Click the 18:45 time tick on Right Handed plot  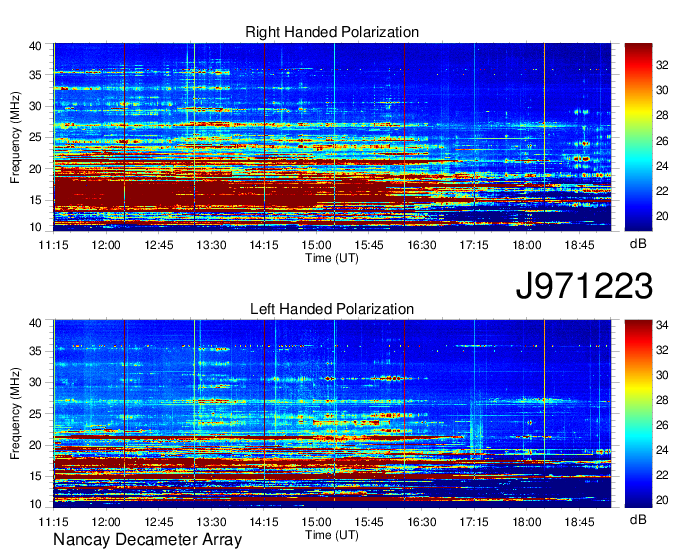click(x=579, y=245)
